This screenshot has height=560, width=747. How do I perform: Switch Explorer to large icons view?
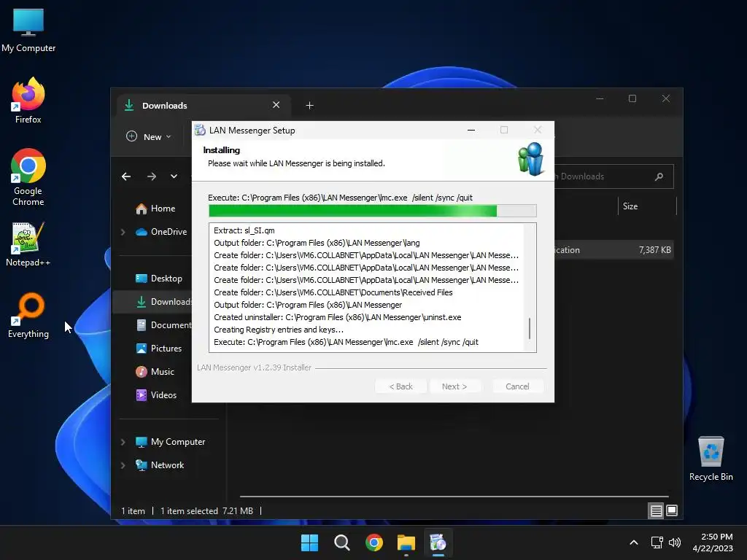[672, 511]
